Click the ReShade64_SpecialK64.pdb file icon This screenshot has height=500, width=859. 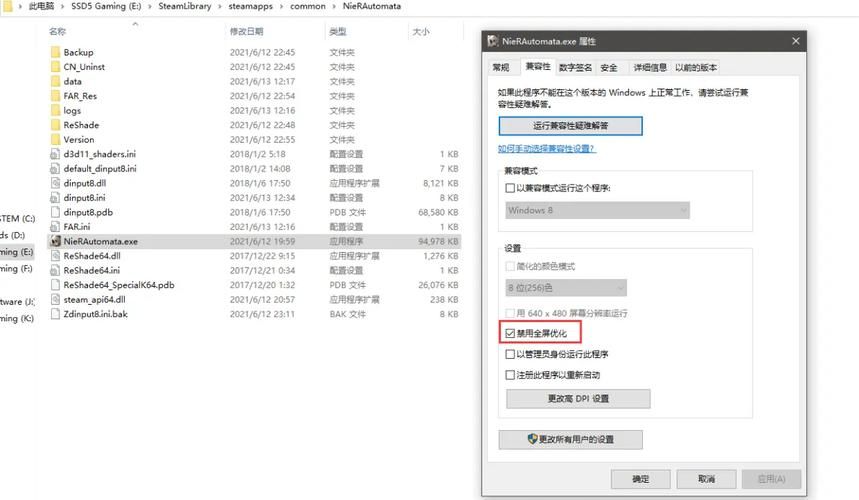click(x=55, y=285)
